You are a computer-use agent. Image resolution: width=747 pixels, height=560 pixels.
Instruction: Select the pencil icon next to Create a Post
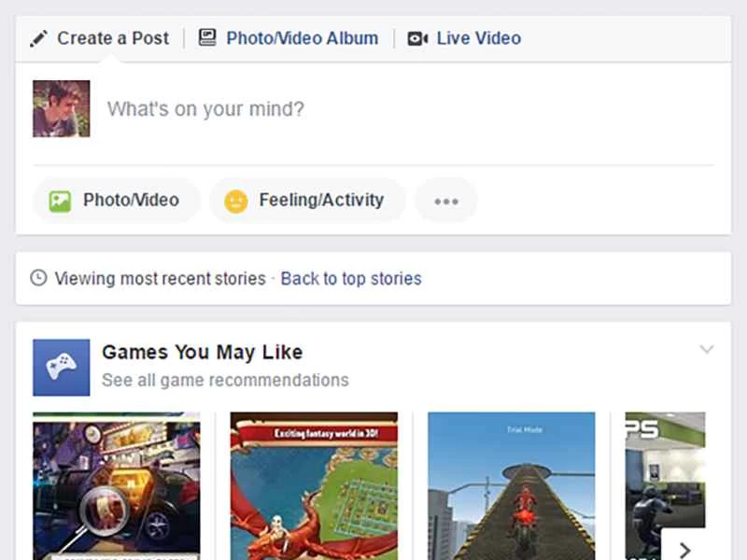pos(37,37)
